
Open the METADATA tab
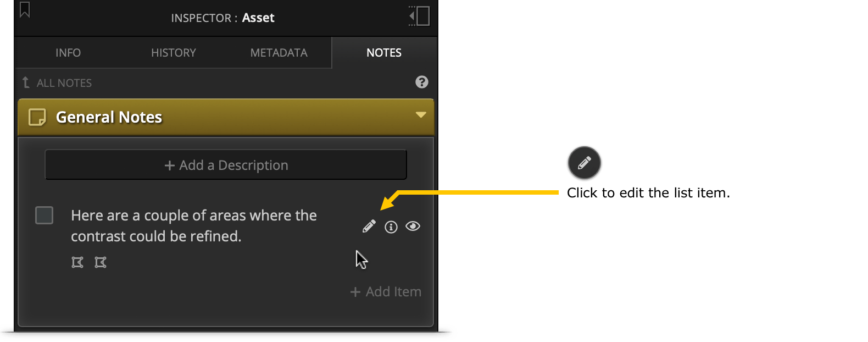click(x=279, y=53)
